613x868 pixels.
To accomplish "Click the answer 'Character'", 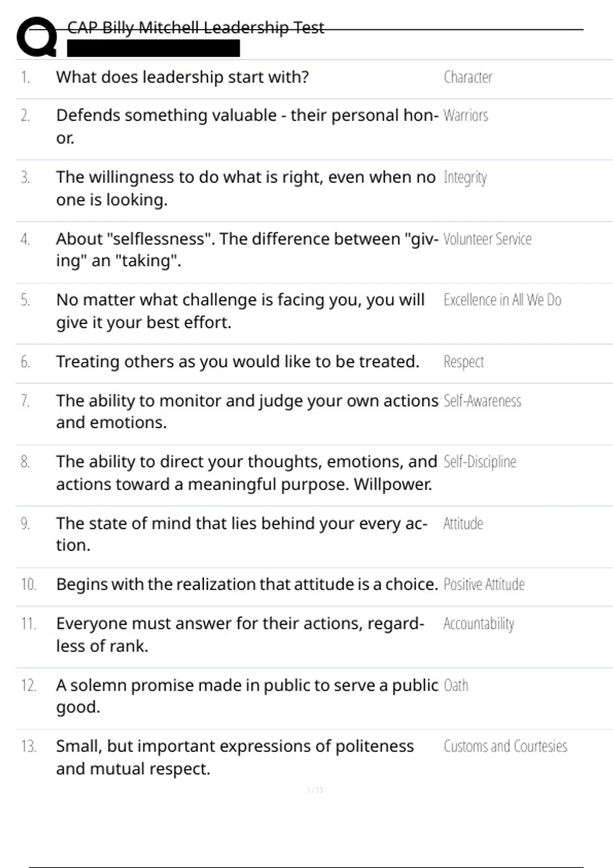I will (467, 77).
